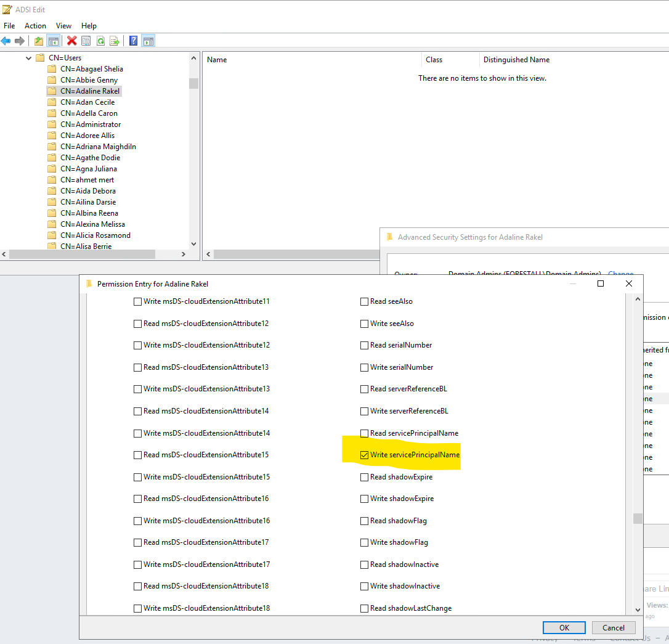Open the View menu
The image size is (669, 644).
63,26
